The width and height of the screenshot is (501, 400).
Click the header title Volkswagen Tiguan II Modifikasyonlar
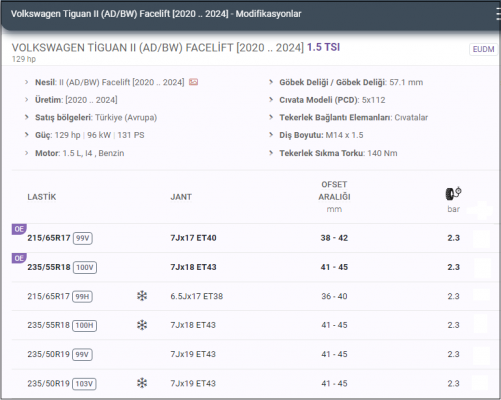[156, 14]
